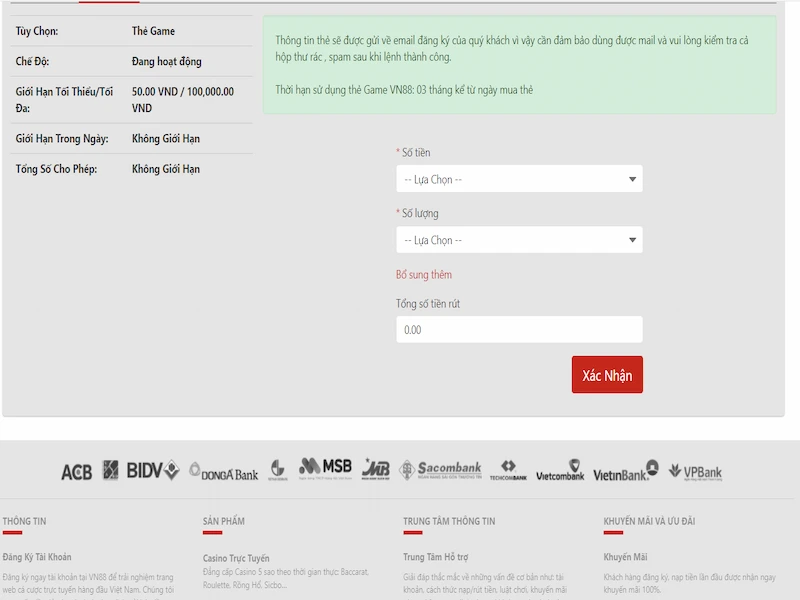Click the ACB bank logo
Image resolution: width=800 pixels, height=600 pixels.
[76, 471]
